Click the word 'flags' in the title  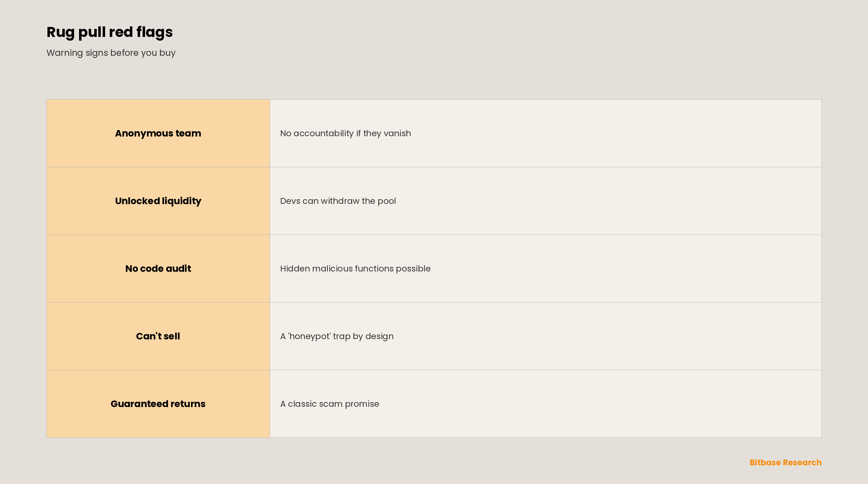(x=155, y=32)
